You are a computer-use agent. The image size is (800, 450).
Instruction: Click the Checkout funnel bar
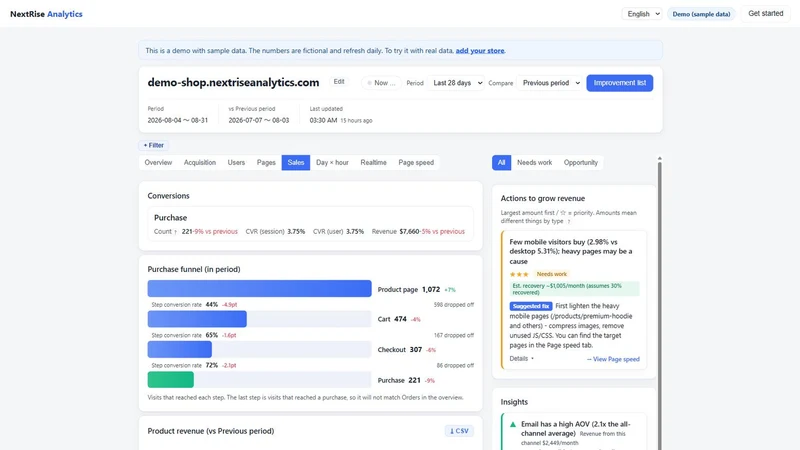180,349
